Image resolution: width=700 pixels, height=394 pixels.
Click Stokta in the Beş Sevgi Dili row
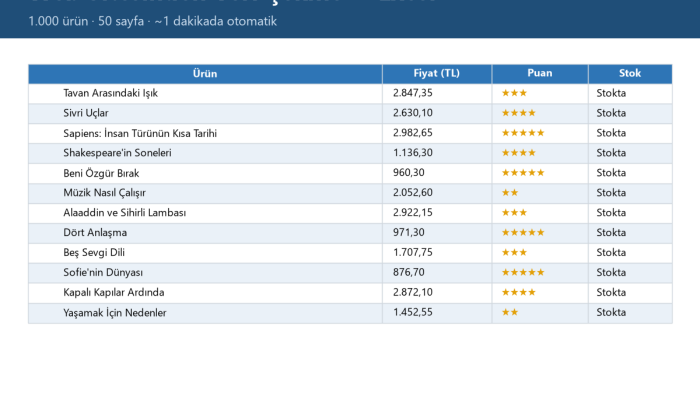click(611, 253)
